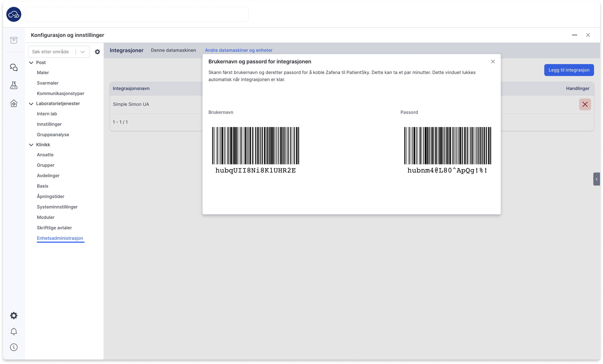Minimize the Konfigurasjon og innstillinger window
The height and width of the screenshot is (364, 603).
(575, 35)
